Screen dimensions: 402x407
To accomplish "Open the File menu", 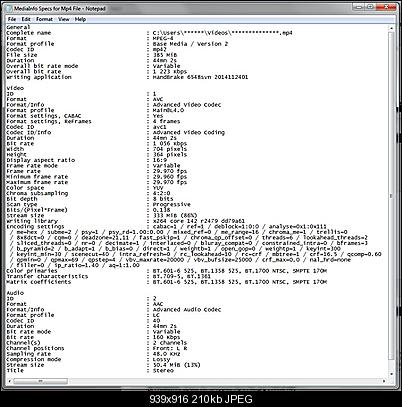I will [x=12, y=19].
